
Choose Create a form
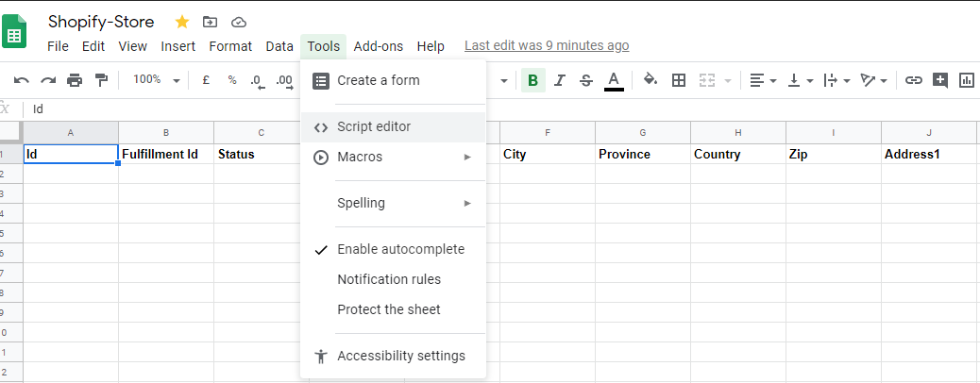pos(393,80)
